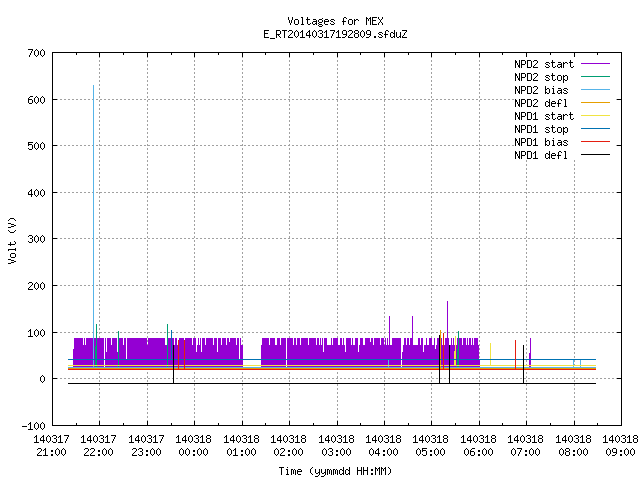Click the 140318 05:00 x-axis tick label
Image resolution: width=640 pixels, height=480 pixels.
[x=431, y=446]
